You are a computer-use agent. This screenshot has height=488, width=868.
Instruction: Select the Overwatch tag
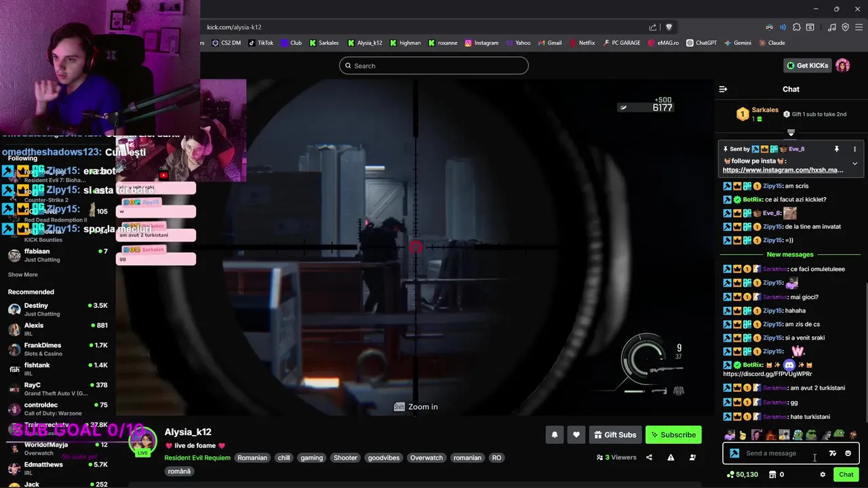(x=426, y=457)
